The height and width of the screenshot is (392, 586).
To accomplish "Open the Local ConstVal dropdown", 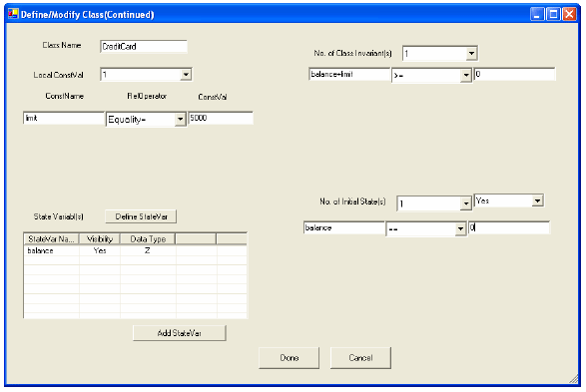I will pyautogui.click(x=186, y=75).
